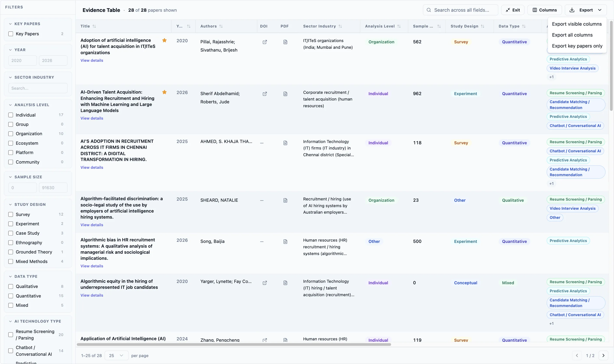Open PDF of the Yarger, Lynette paper
The height and width of the screenshot is (364, 614).
click(285, 283)
